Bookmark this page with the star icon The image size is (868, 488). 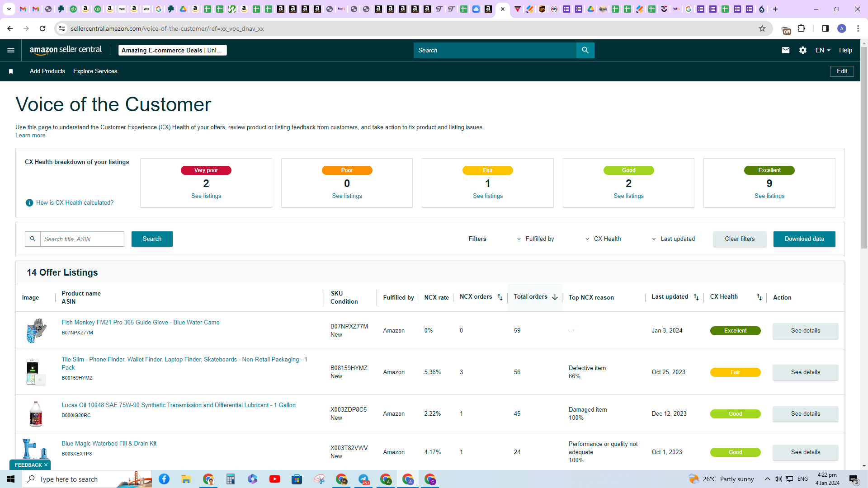[762, 28]
